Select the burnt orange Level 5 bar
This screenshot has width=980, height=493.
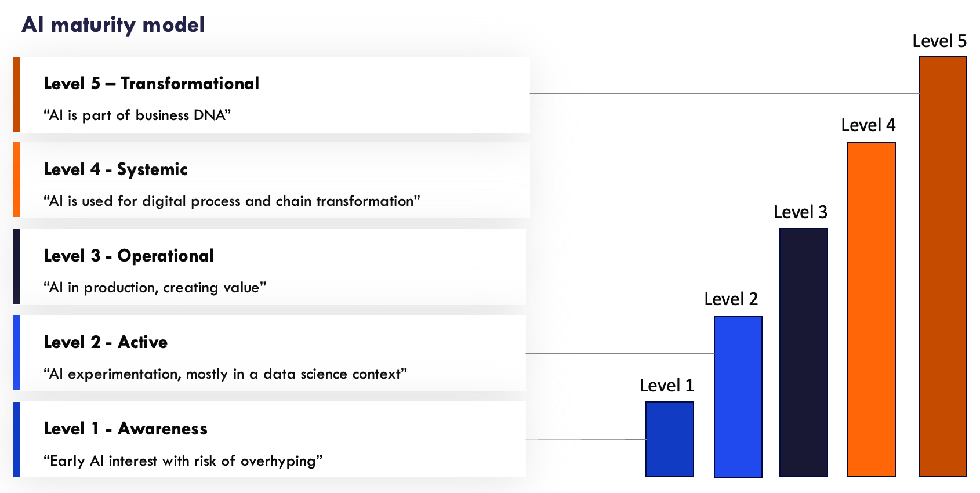pos(943,266)
